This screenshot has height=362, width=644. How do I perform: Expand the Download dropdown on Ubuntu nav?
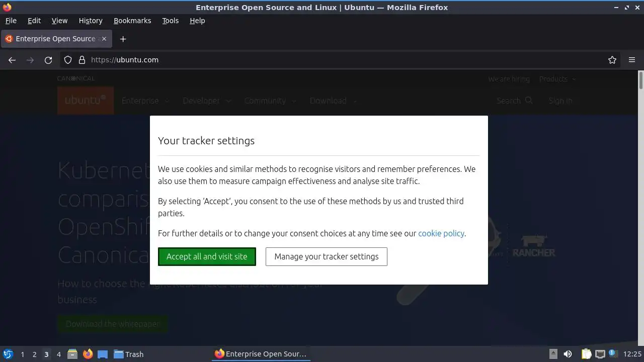tap(333, 101)
